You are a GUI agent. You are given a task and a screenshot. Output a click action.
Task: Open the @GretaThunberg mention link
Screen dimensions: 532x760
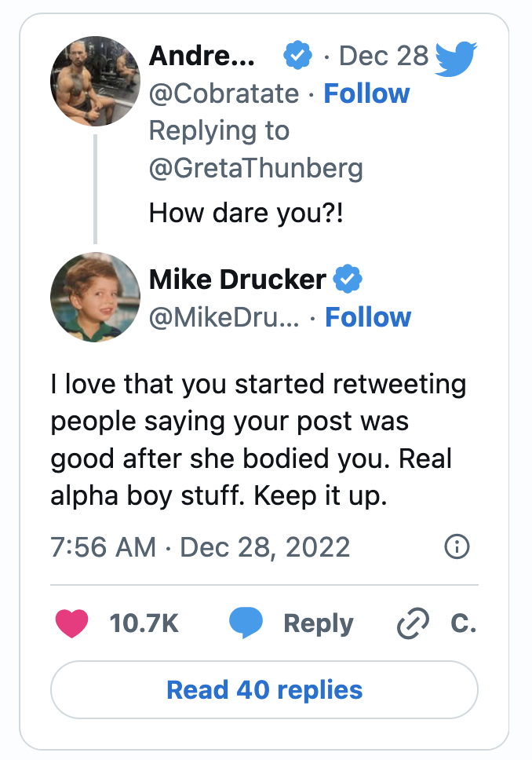(256, 168)
